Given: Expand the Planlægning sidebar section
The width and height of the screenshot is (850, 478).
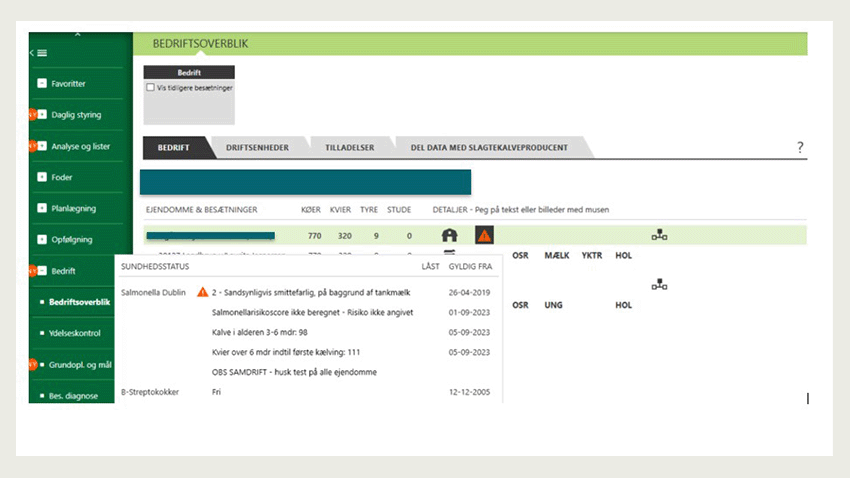Looking at the screenshot, I should 42,208.
